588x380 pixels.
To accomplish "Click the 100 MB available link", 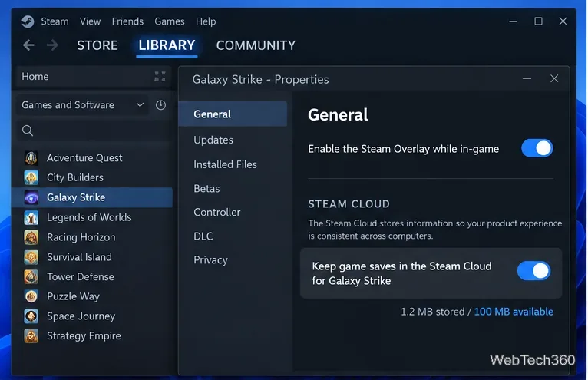I will tap(514, 312).
